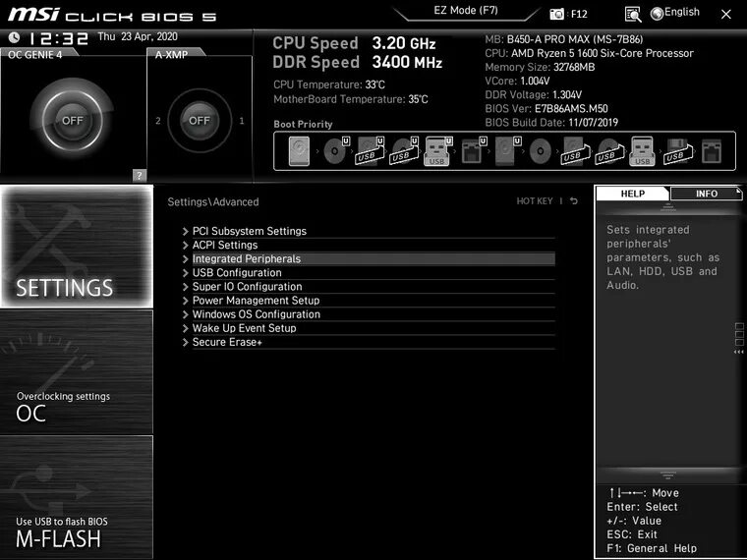
Task: Click the A-XMP tab label
Action: (x=171, y=54)
